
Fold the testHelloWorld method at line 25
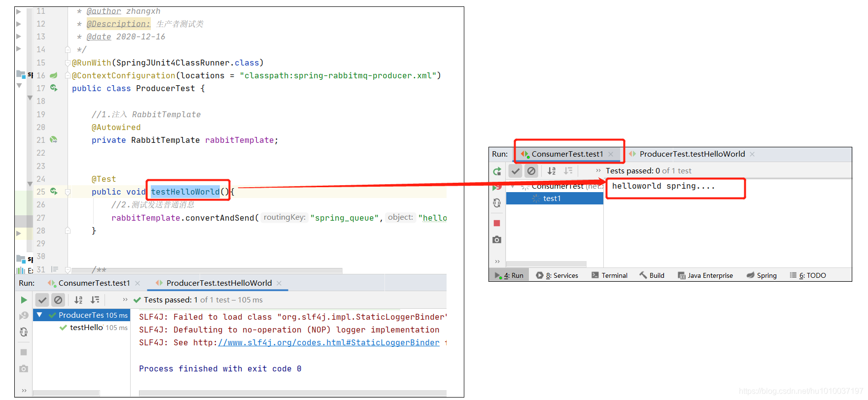pos(68,192)
